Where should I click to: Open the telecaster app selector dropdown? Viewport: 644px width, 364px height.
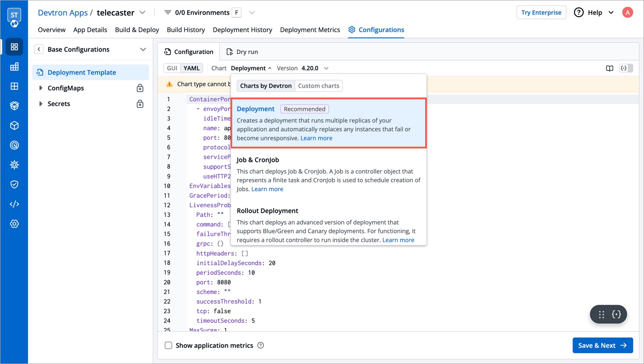point(142,13)
